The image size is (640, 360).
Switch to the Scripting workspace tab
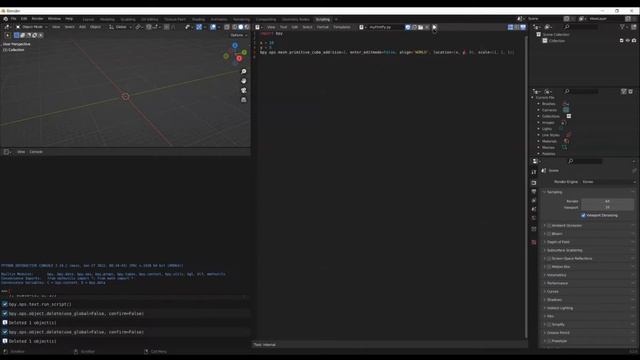(x=322, y=19)
